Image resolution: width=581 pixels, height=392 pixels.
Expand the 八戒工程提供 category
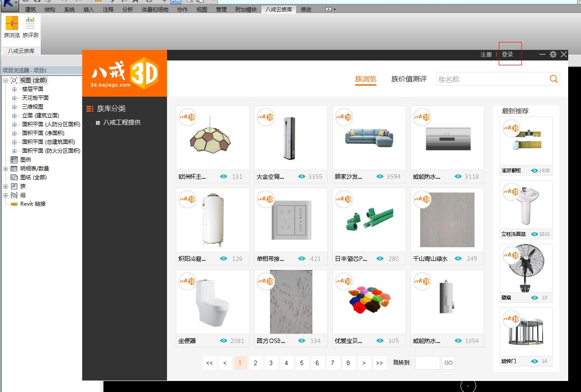click(x=98, y=122)
